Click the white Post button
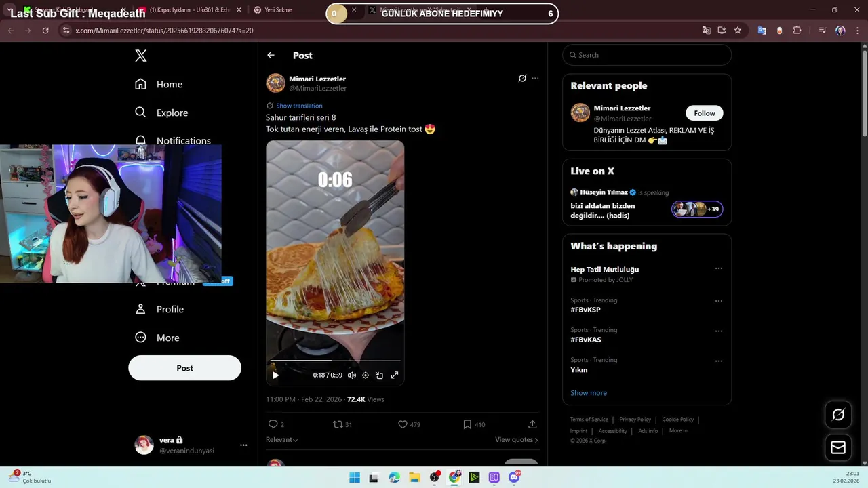The width and height of the screenshot is (868, 488). 184,368
